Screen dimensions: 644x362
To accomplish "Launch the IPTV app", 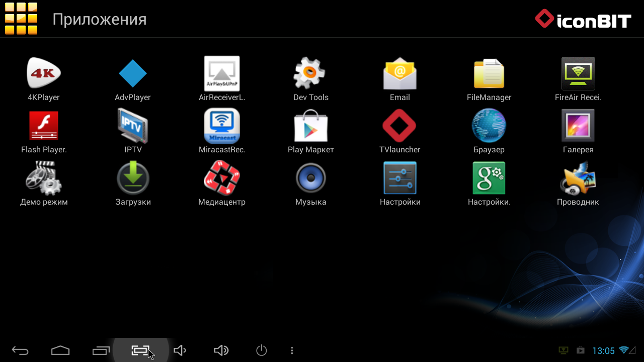I will click(133, 126).
